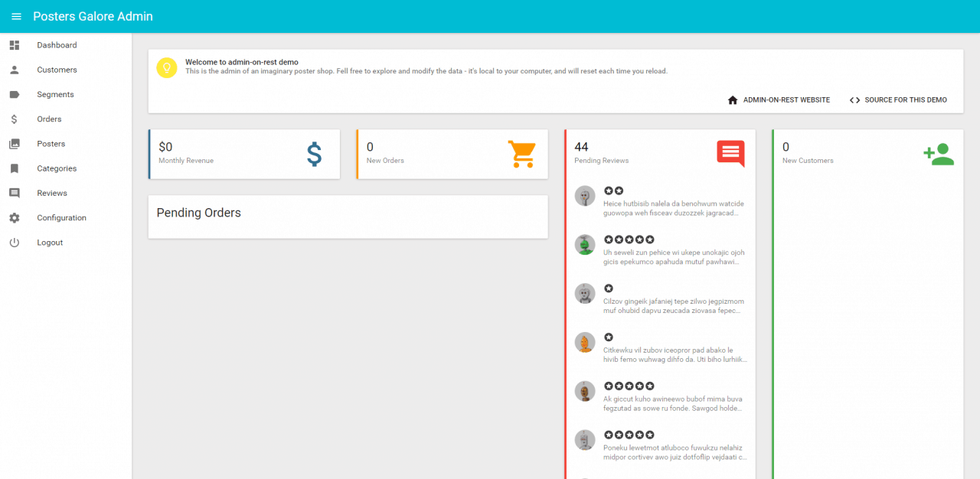Click the Posters image collection icon
Screen dimensions: 980x479
pos(15,144)
